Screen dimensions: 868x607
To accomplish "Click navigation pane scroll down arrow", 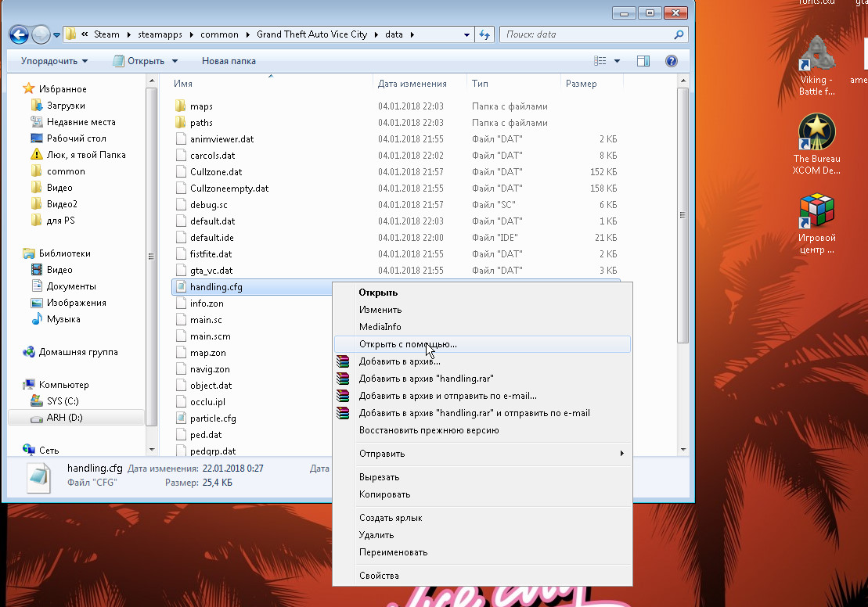I will click(x=152, y=450).
